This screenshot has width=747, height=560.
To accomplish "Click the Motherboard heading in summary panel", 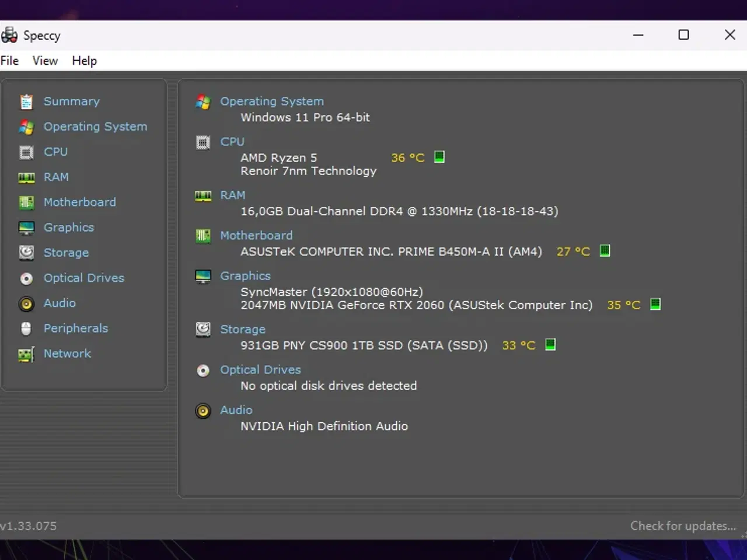I will click(x=256, y=235).
